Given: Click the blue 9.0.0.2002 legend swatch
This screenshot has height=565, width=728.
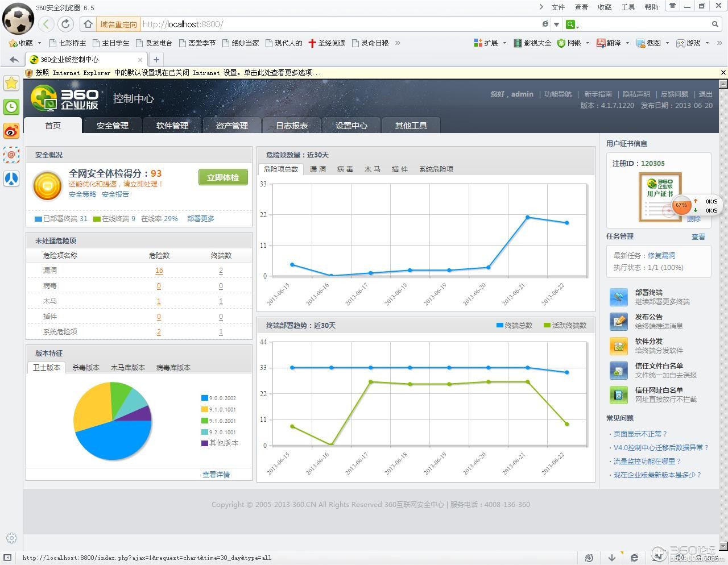Looking at the screenshot, I should click(x=205, y=398).
